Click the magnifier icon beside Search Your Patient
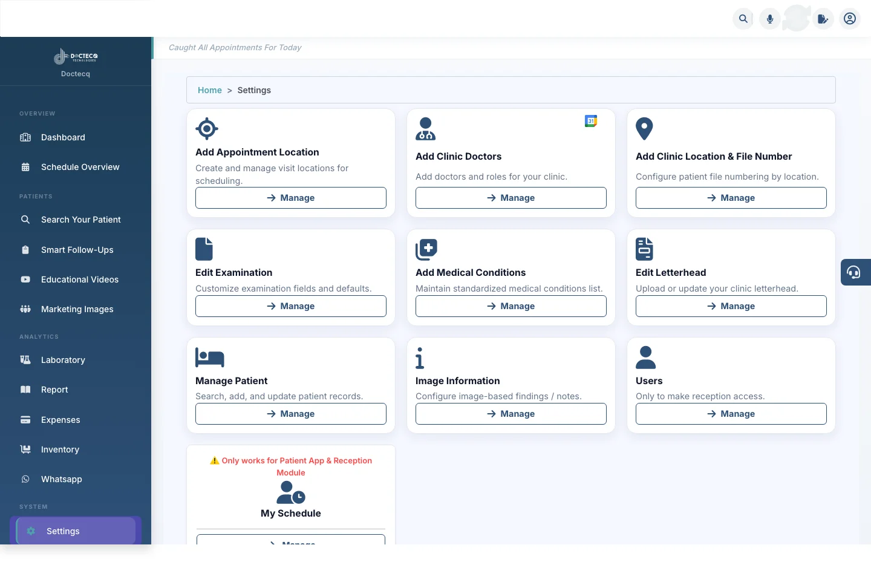The height and width of the screenshot is (588, 871). click(x=25, y=220)
